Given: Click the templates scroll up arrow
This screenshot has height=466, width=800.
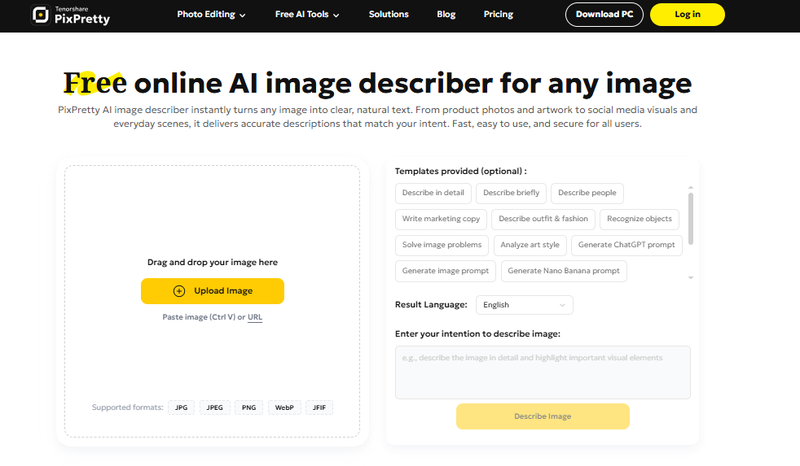Looking at the screenshot, I should pos(691,187).
